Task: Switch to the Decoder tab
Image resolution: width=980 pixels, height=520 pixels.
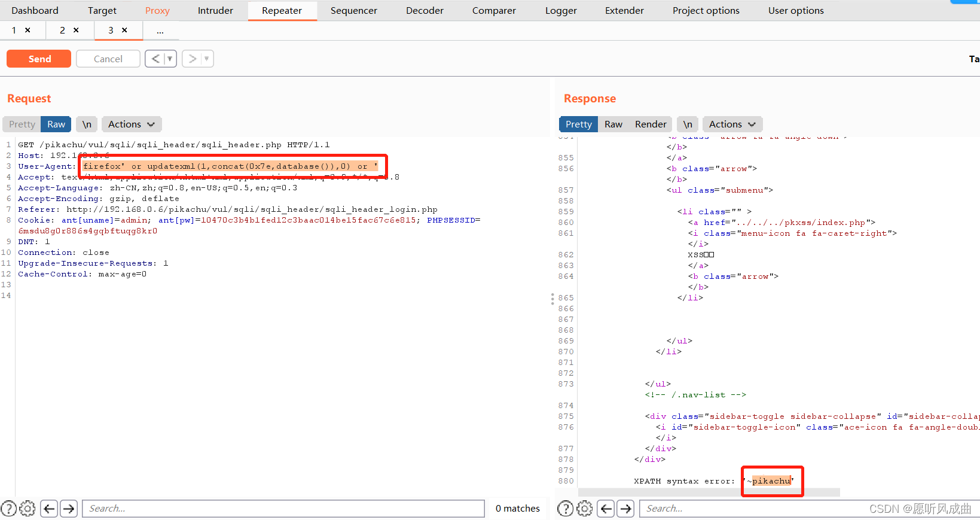Action: pyautogui.click(x=425, y=10)
